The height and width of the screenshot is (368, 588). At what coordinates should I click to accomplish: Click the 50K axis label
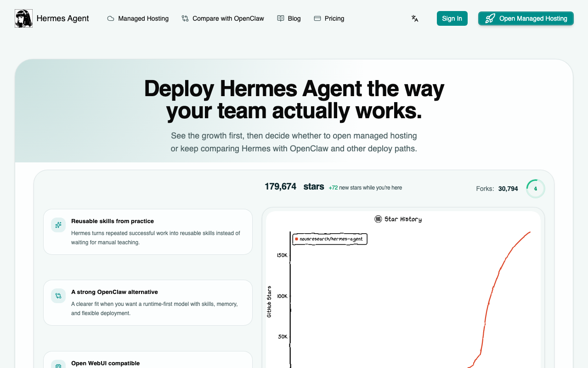click(x=283, y=337)
